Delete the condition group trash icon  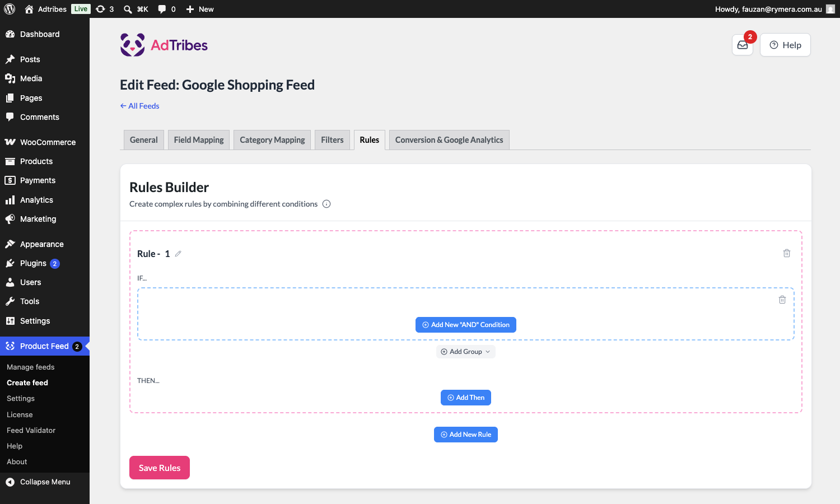point(782,300)
